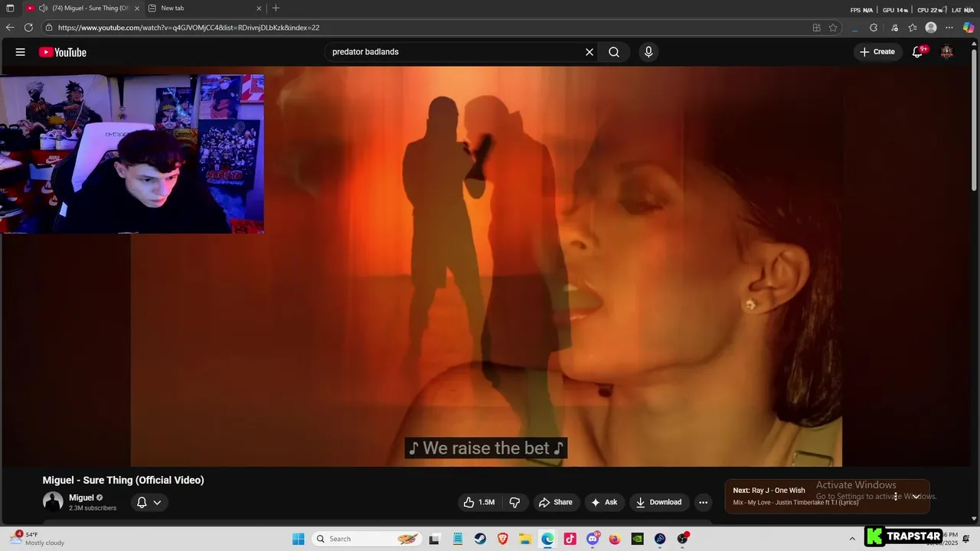Show hidden system tray icons chevron
This screenshot has height=551, width=980.
coord(852,539)
